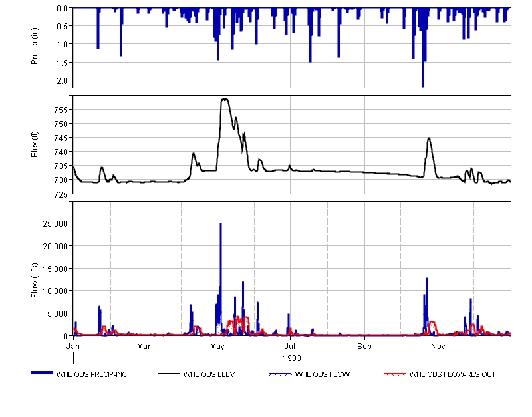Image resolution: width=532 pixels, height=417 pixels.
Task: Select the WHL OBS ELEV legend label
Action: pos(209,374)
